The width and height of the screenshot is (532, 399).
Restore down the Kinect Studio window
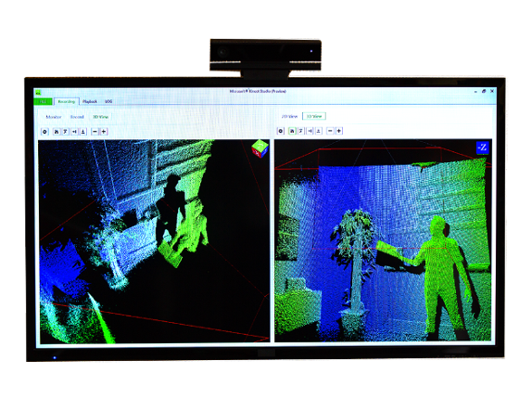pyautogui.click(x=484, y=91)
